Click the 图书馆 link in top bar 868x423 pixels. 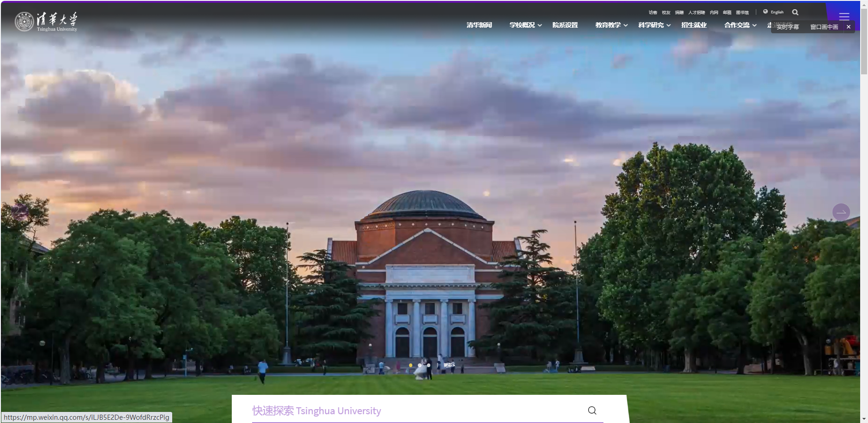pos(742,12)
